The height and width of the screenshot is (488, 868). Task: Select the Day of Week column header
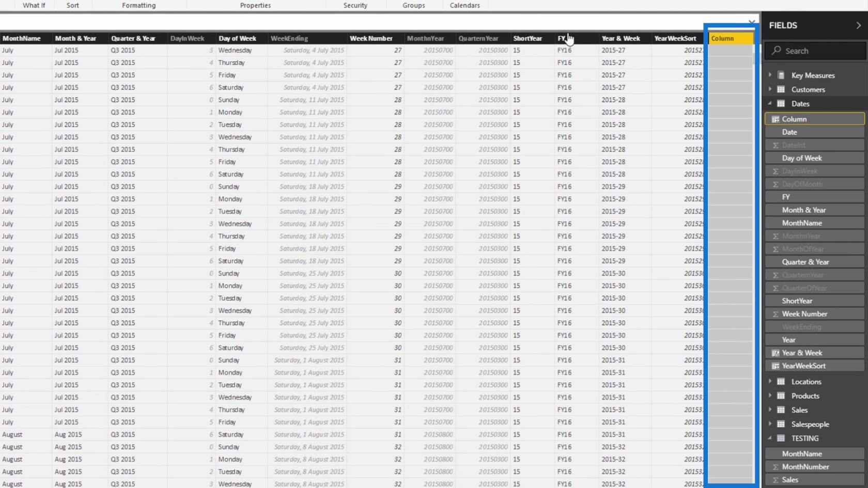click(241, 38)
